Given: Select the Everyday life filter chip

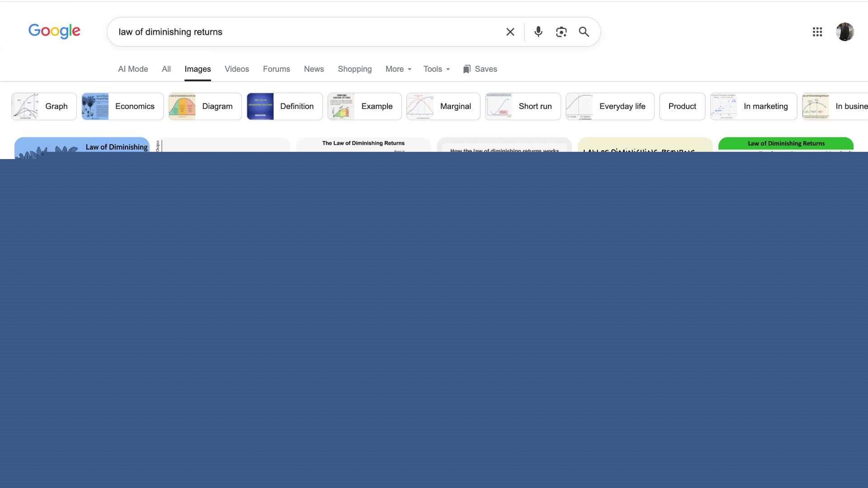Looking at the screenshot, I should 610,107.
